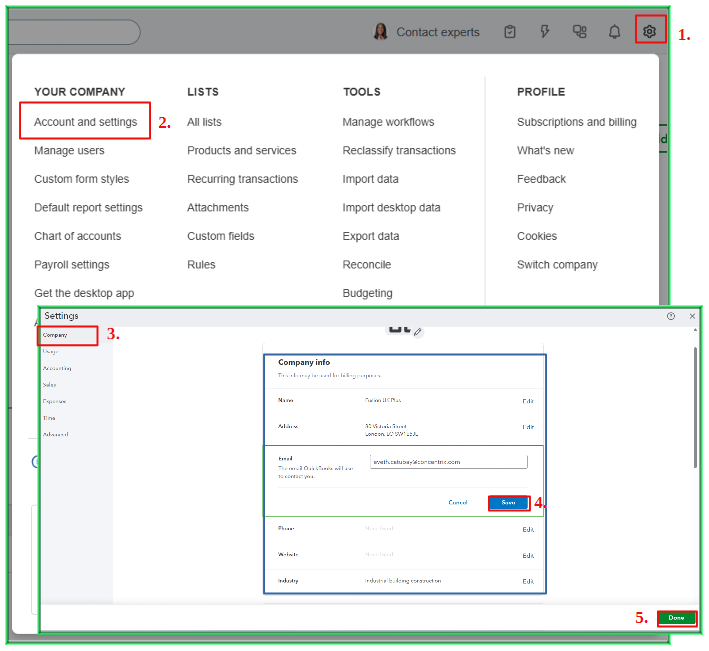Open the screen share and chat icon

580,32
